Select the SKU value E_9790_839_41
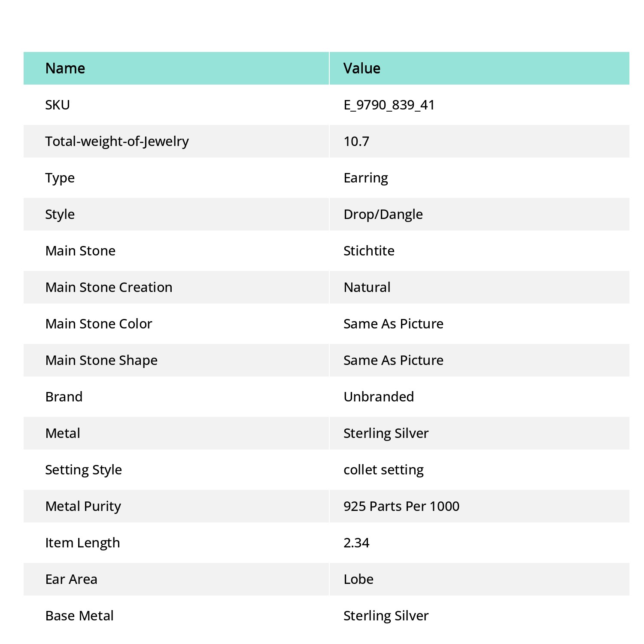The image size is (644, 644). point(389,105)
